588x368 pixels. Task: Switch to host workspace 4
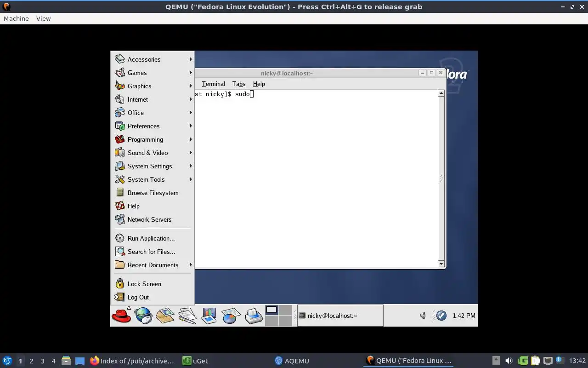coord(53,361)
